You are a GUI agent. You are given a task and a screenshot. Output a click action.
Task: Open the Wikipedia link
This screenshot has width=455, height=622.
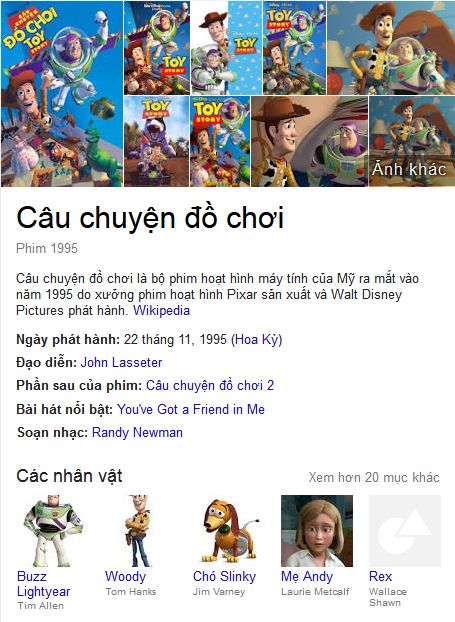tap(161, 310)
